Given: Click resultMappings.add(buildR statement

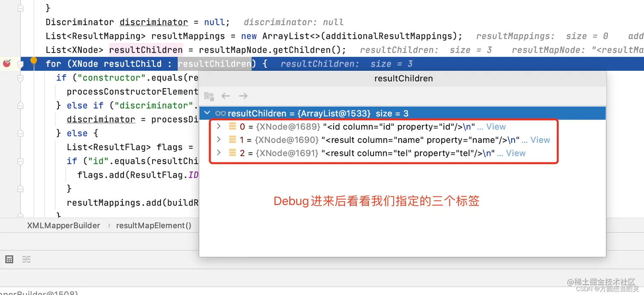Looking at the screenshot, I should (x=132, y=202).
